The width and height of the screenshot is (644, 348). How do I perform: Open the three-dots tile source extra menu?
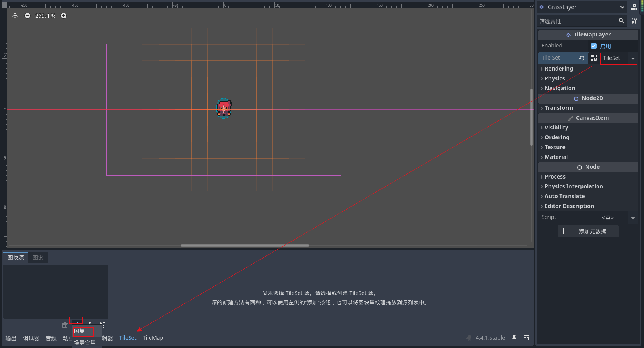(90, 324)
